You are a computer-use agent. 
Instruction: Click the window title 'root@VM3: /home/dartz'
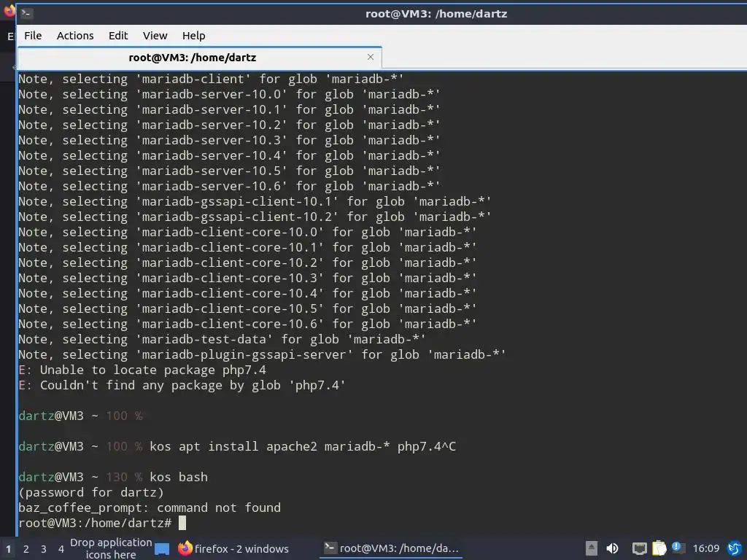click(x=436, y=14)
